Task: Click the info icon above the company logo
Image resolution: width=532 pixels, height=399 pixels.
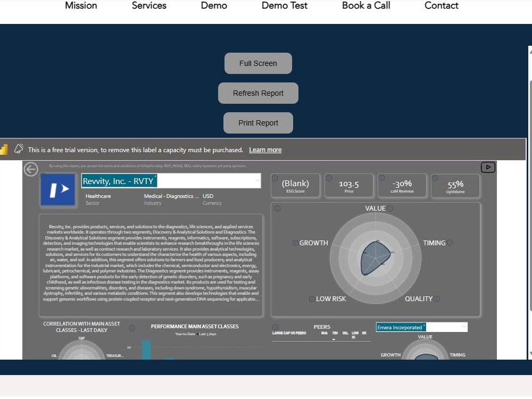Action: pyautogui.click(x=43, y=176)
